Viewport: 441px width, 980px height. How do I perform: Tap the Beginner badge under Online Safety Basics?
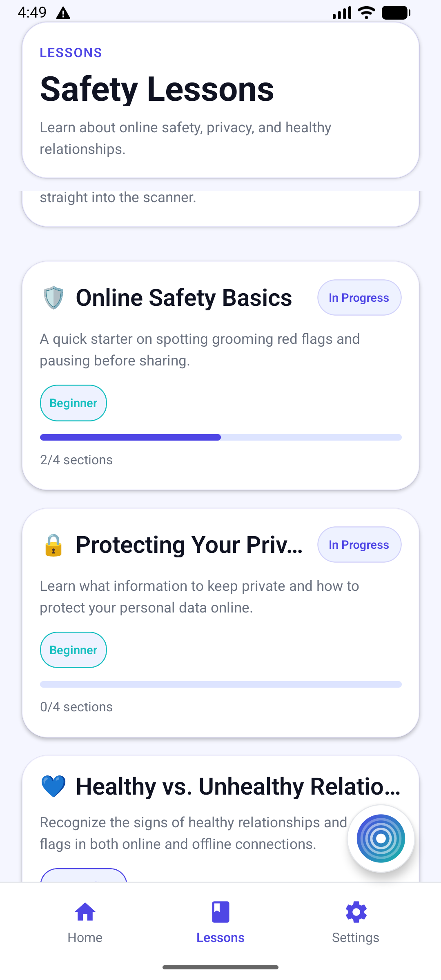(x=73, y=403)
